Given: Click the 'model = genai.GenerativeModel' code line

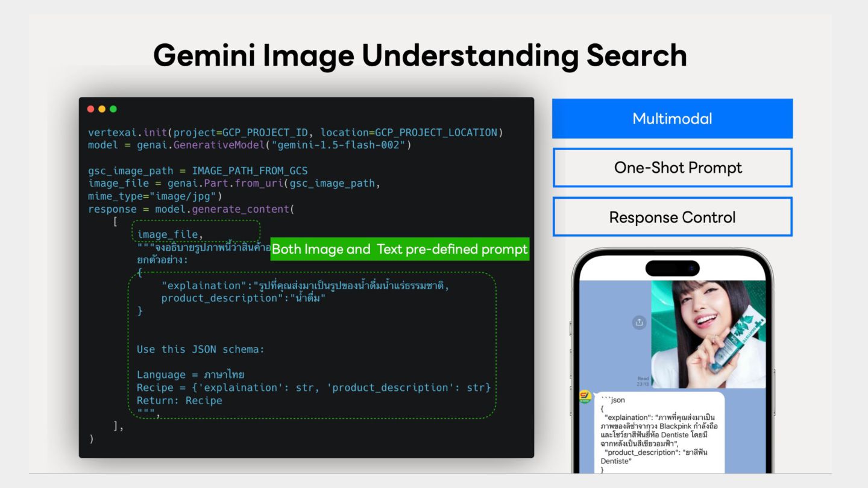Looking at the screenshot, I should pos(250,145).
